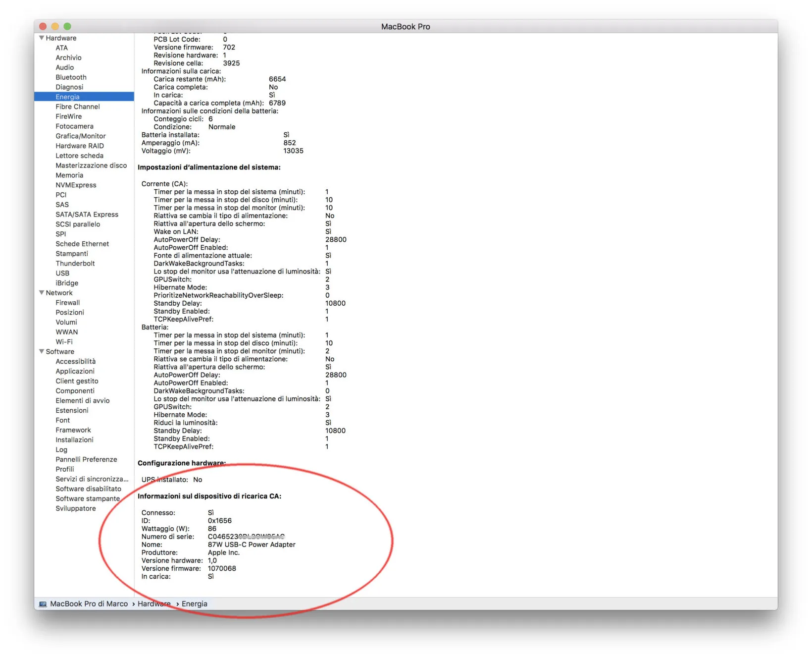Close the window with the red button

pos(43,26)
